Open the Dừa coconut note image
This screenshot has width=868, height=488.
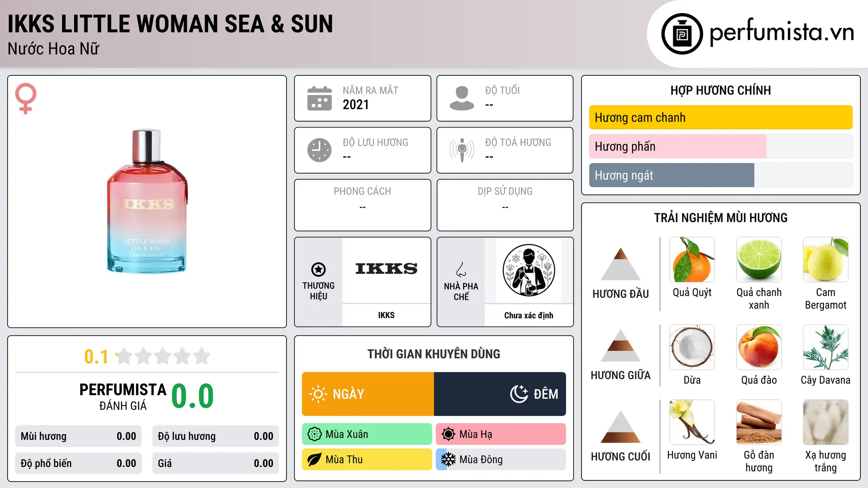click(x=692, y=347)
